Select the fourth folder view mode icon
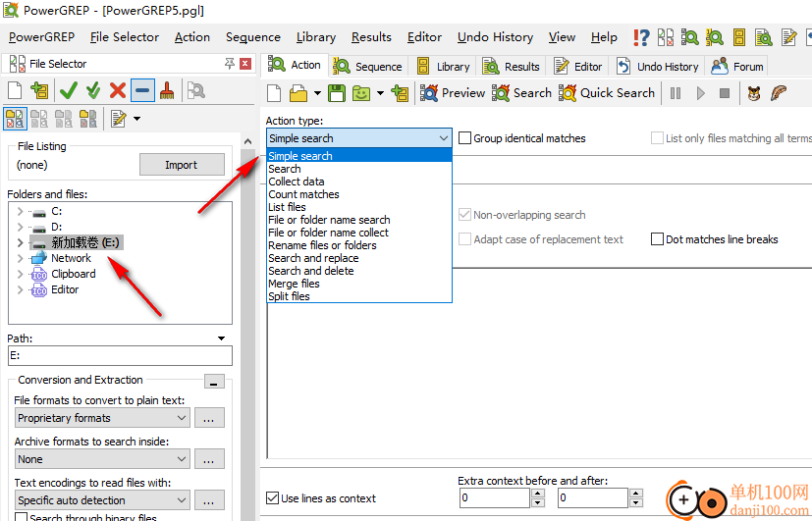Screen dimensions: 812x521 tap(88, 119)
